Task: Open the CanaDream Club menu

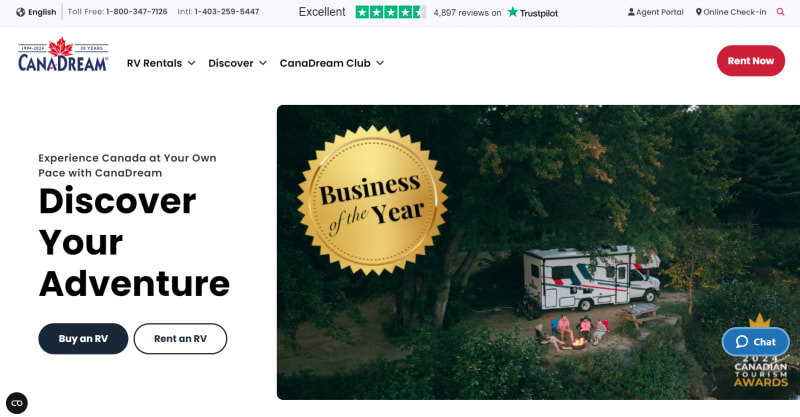Action: coord(325,63)
